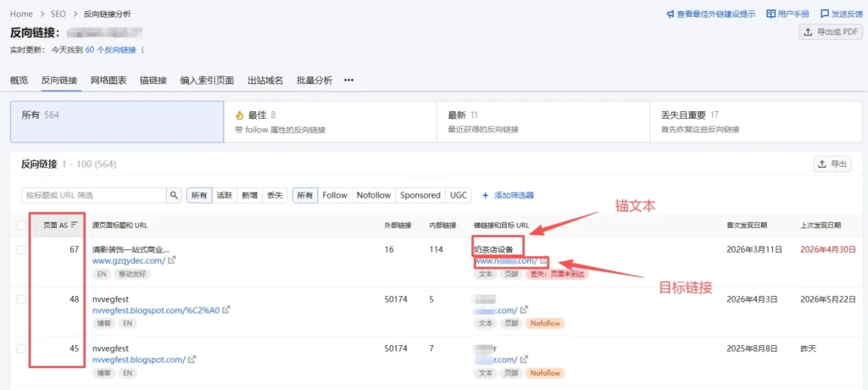Viewport: 868px width, 390px height.
Task: Filter links by 活跃 status
Action: pyautogui.click(x=224, y=195)
